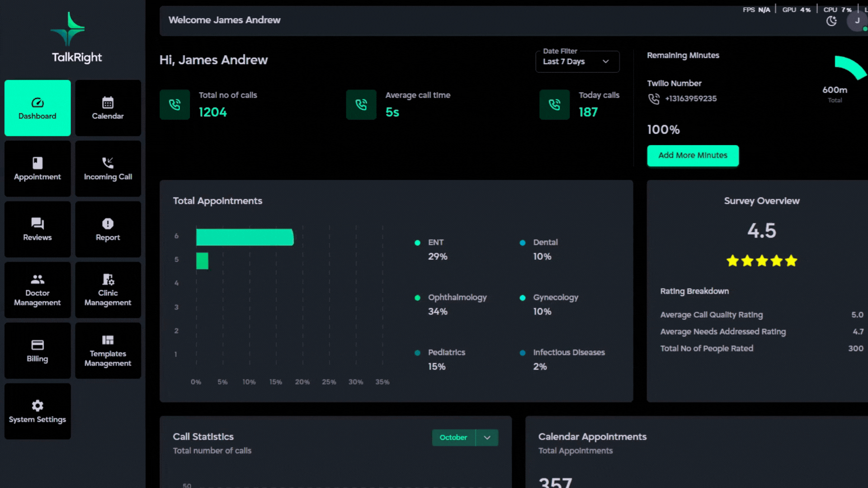Open the user avatar J profile
The image size is (868, 488).
pyautogui.click(x=857, y=21)
